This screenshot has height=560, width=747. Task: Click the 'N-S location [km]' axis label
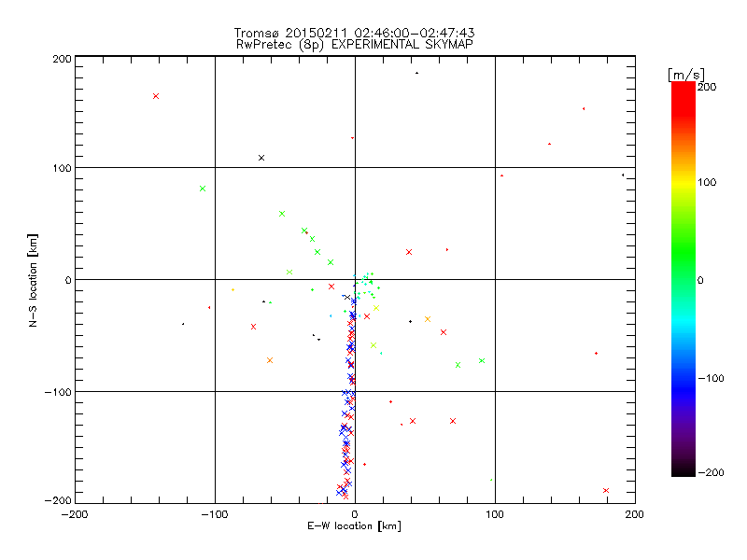click(33, 281)
